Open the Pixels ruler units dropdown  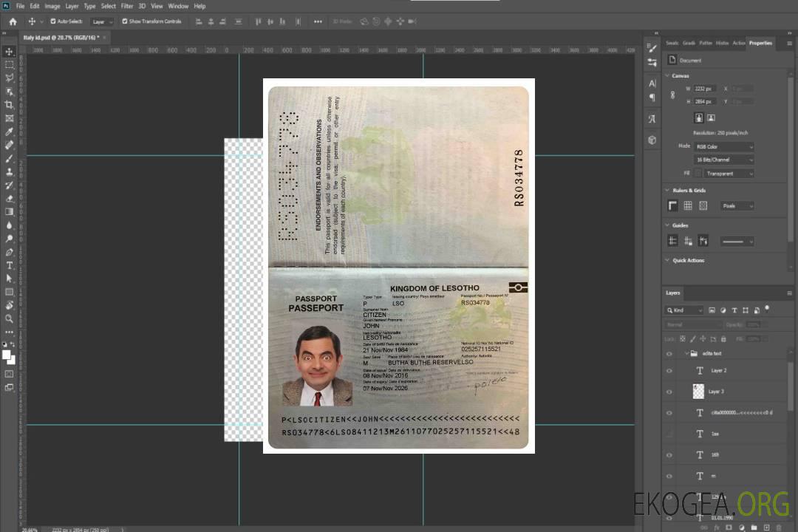pyautogui.click(x=737, y=205)
